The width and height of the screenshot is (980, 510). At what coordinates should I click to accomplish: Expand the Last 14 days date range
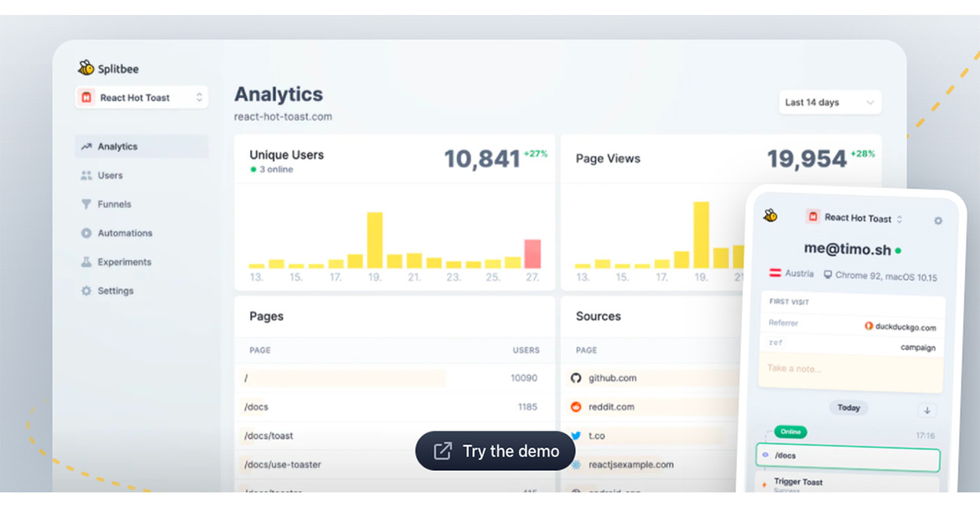click(829, 103)
